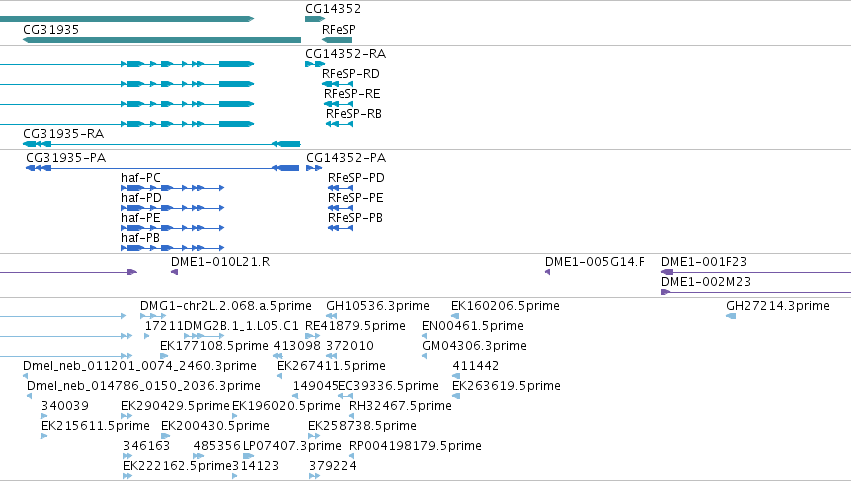Click Dmel_neb_014786_0150_2036.3prime label
This screenshot has width=851, height=481.
(x=144, y=386)
